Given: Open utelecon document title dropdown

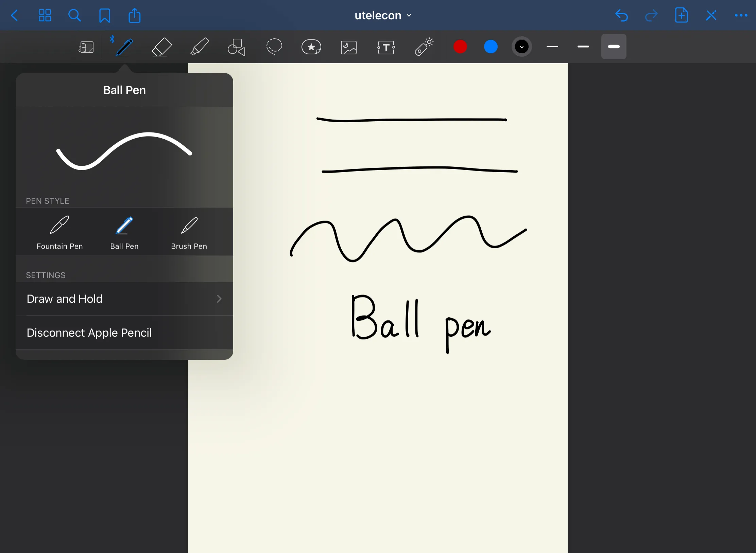Looking at the screenshot, I should (x=383, y=16).
